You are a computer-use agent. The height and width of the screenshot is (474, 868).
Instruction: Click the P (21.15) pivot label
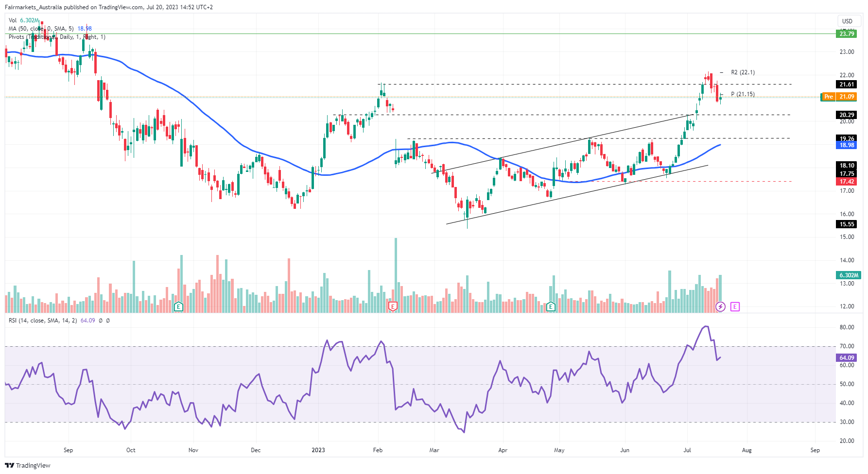(743, 94)
